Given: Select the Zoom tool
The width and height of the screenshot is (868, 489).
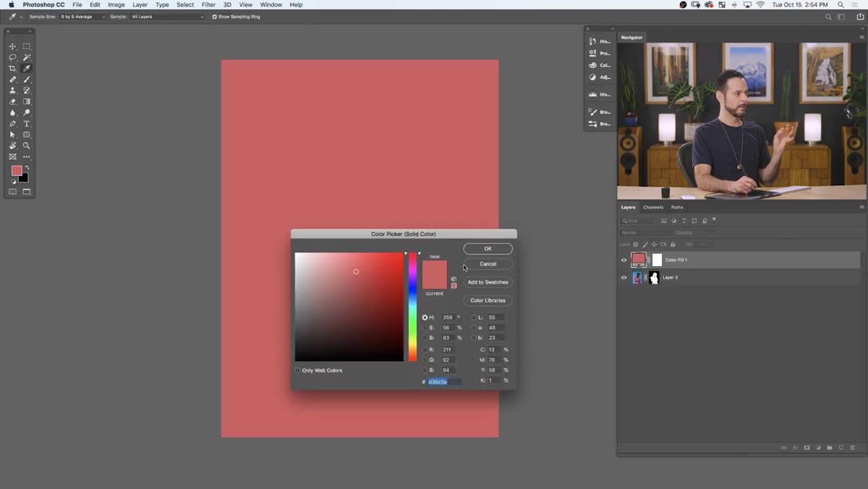Looking at the screenshot, I should pyautogui.click(x=27, y=145).
